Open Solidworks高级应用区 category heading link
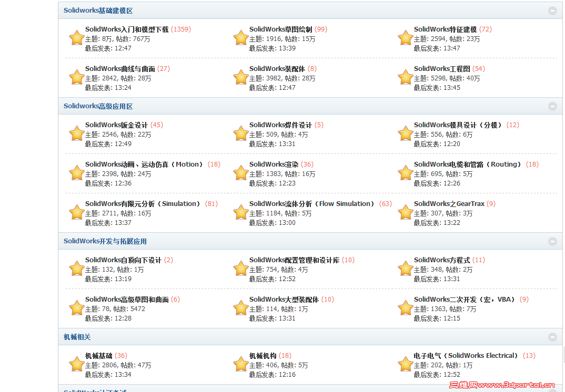This screenshot has height=392, width=565. (98, 106)
